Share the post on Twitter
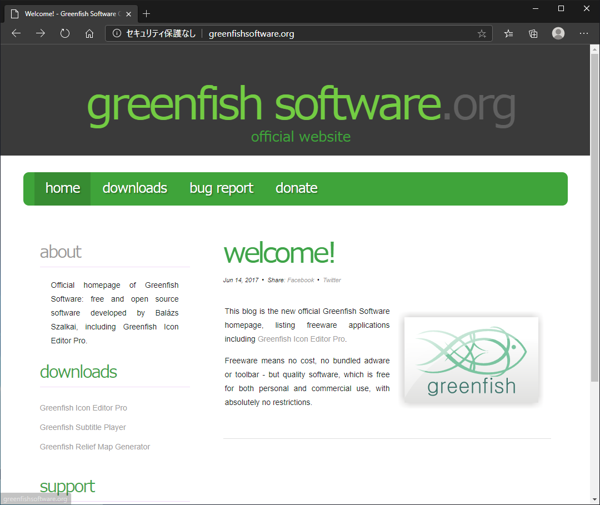600x505 pixels. (332, 280)
